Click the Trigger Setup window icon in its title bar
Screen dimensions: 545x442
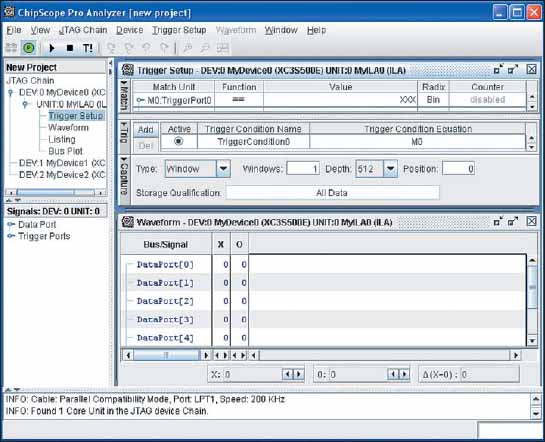pyautogui.click(x=128, y=70)
